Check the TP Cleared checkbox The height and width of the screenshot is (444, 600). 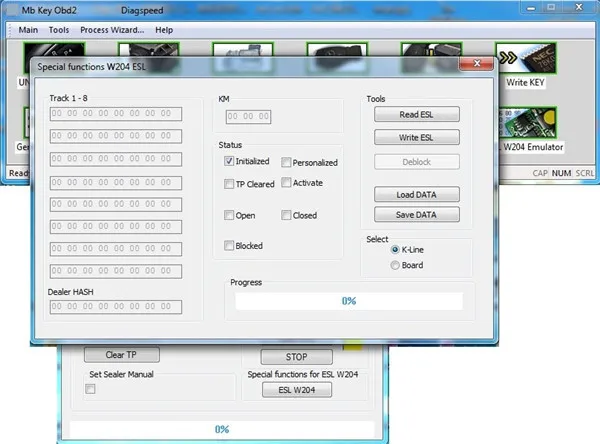click(x=229, y=184)
